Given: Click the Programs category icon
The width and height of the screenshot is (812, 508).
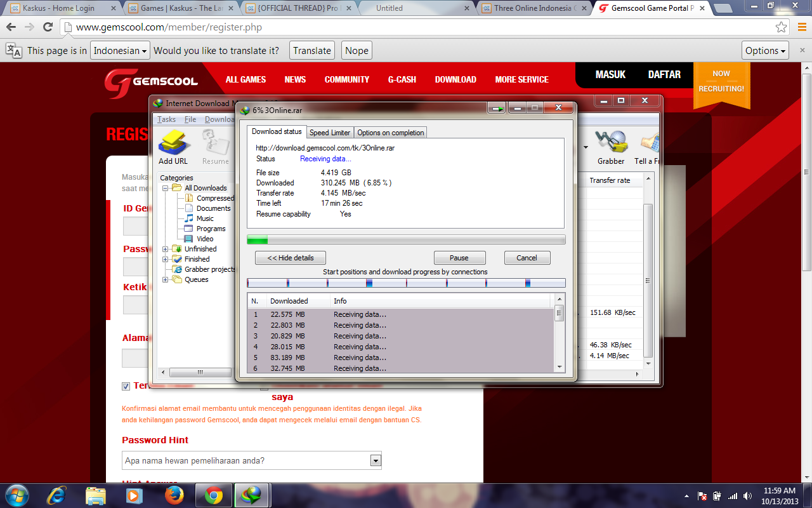Looking at the screenshot, I should pyautogui.click(x=189, y=229).
